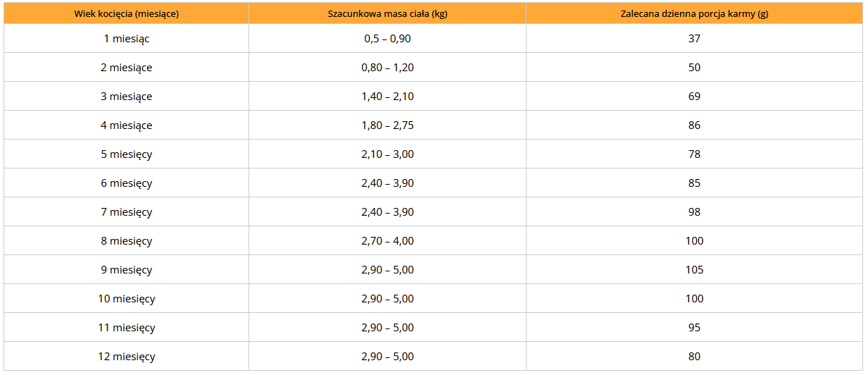This screenshot has height=375, width=868.
Task: Click the weight cell '0,5 – 0,90'
Action: click(x=387, y=39)
